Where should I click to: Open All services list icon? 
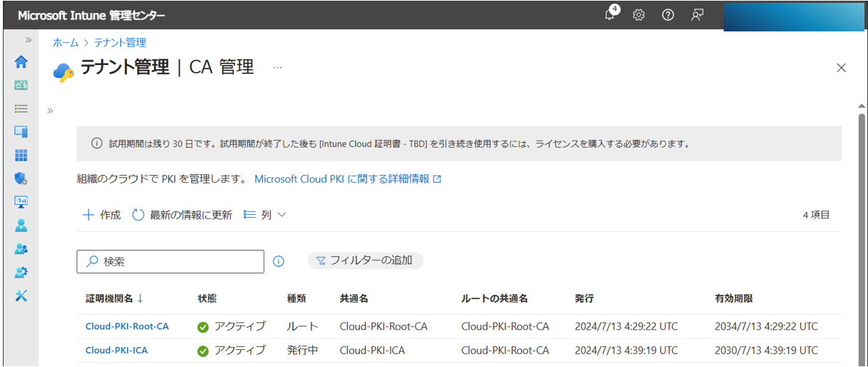point(21,109)
